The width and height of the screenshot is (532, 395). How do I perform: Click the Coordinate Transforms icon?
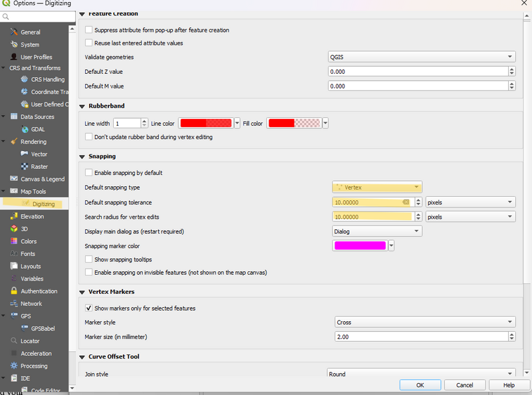pyautogui.click(x=25, y=92)
